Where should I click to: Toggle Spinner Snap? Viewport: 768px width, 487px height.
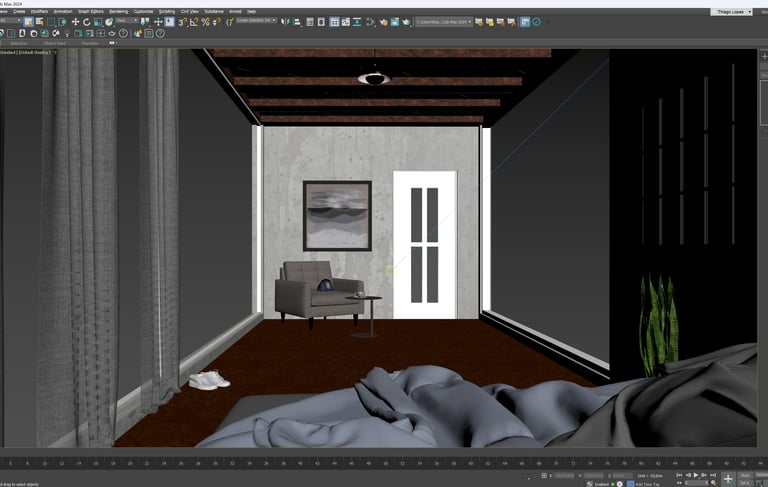click(x=216, y=22)
